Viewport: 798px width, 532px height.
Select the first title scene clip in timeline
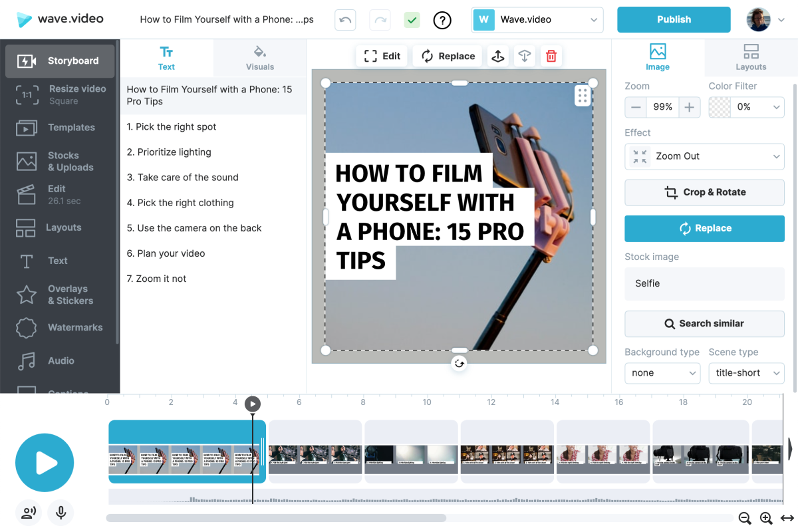click(x=187, y=452)
